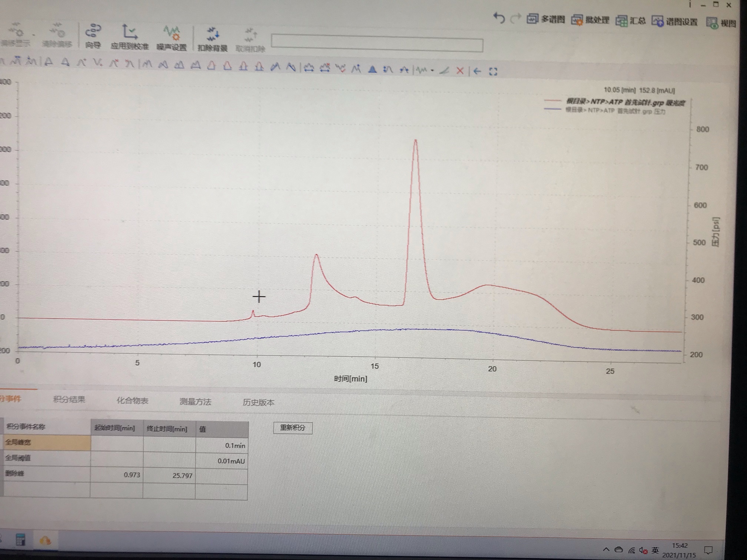Click the empty text field in top toolbar
This screenshot has width=747, height=560.
[377, 43]
